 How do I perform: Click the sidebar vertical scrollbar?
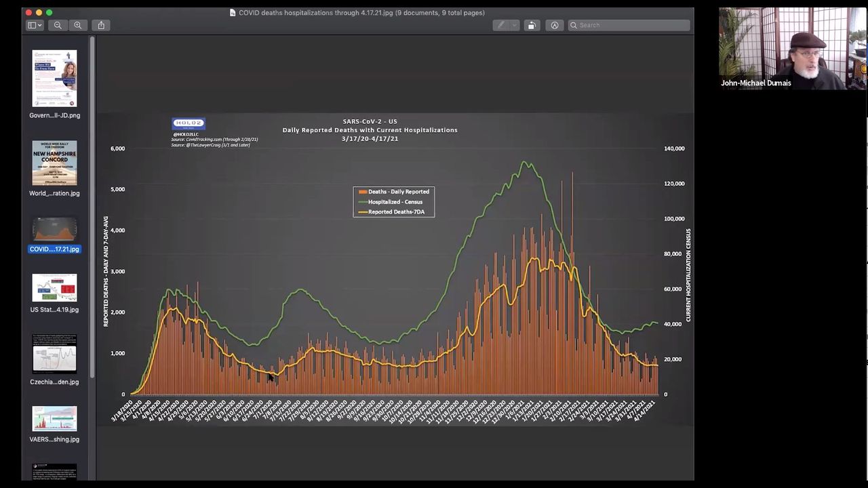point(92,203)
